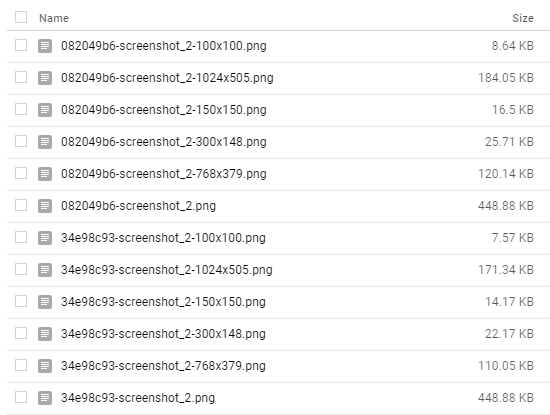This screenshot has height=415, width=550.
Task: Check the box for 082049b6-screenshot_2-150x150.png
Action: 21,109
